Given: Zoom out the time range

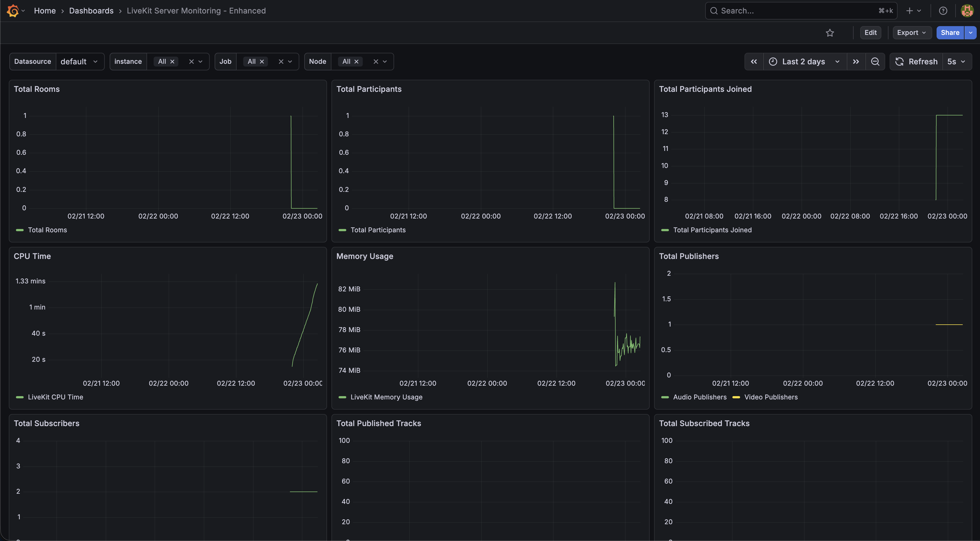Looking at the screenshot, I should tap(875, 62).
